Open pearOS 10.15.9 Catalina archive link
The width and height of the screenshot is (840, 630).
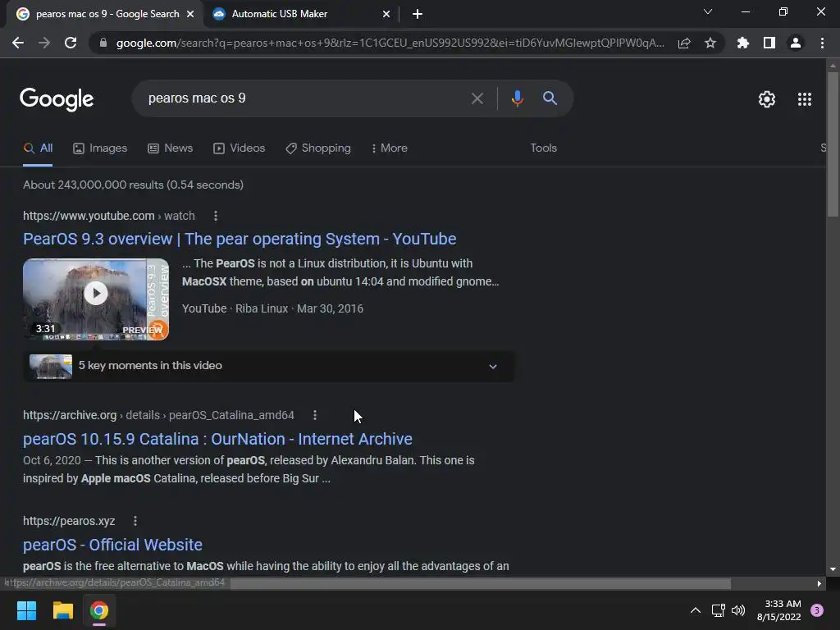point(217,440)
